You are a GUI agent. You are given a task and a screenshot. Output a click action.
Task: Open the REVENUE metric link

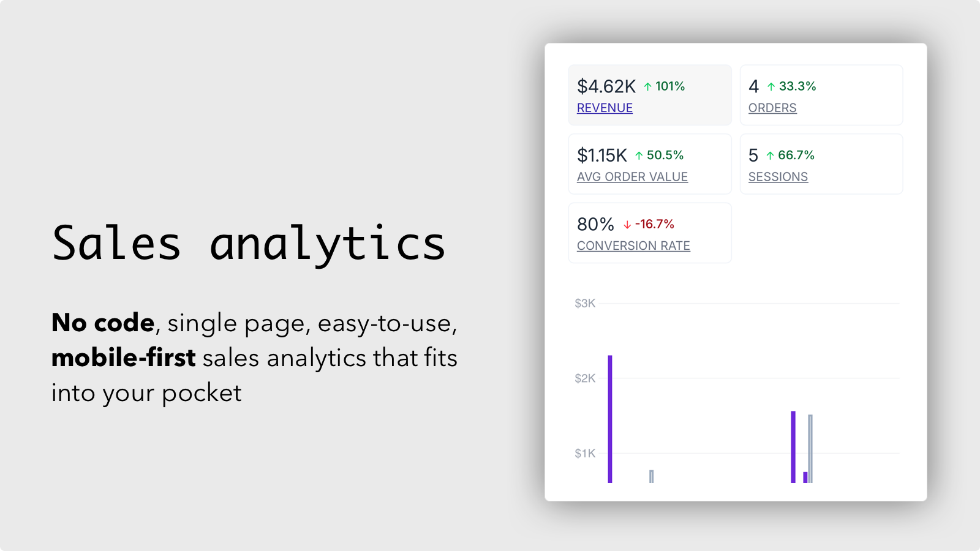tap(605, 108)
